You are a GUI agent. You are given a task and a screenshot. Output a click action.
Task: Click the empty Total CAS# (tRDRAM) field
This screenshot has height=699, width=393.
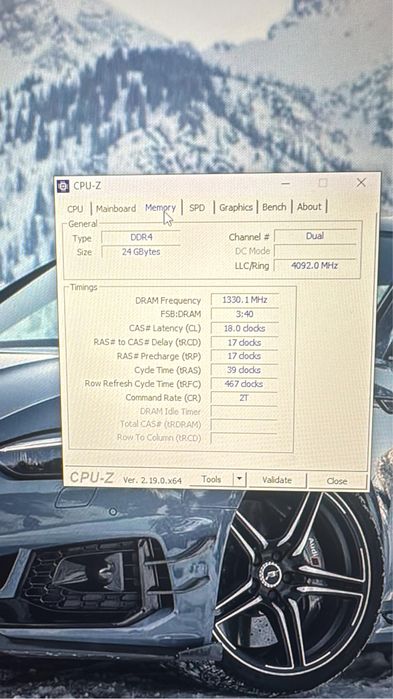click(x=245, y=424)
